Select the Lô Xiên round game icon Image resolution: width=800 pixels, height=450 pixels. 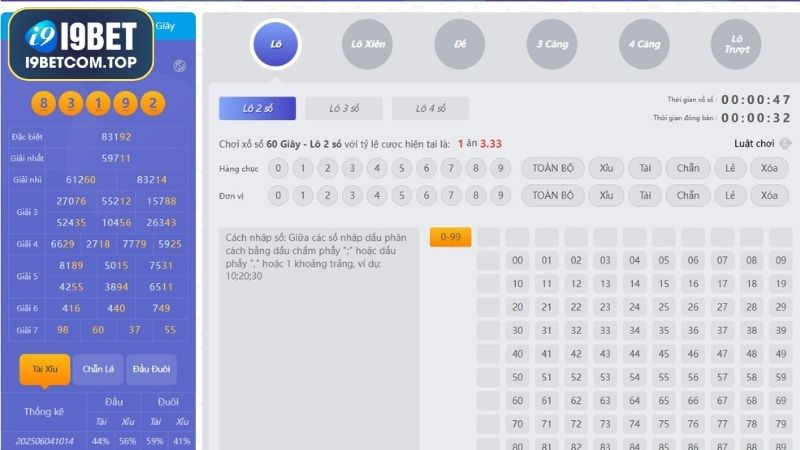pos(368,44)
